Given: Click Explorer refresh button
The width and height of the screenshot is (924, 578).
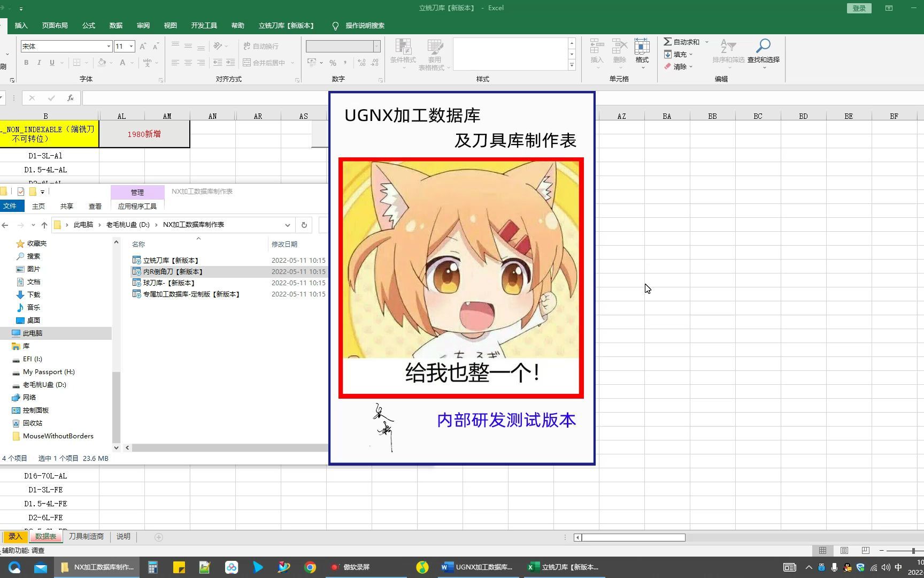Looking at the screenshot, I should point(304,225).
